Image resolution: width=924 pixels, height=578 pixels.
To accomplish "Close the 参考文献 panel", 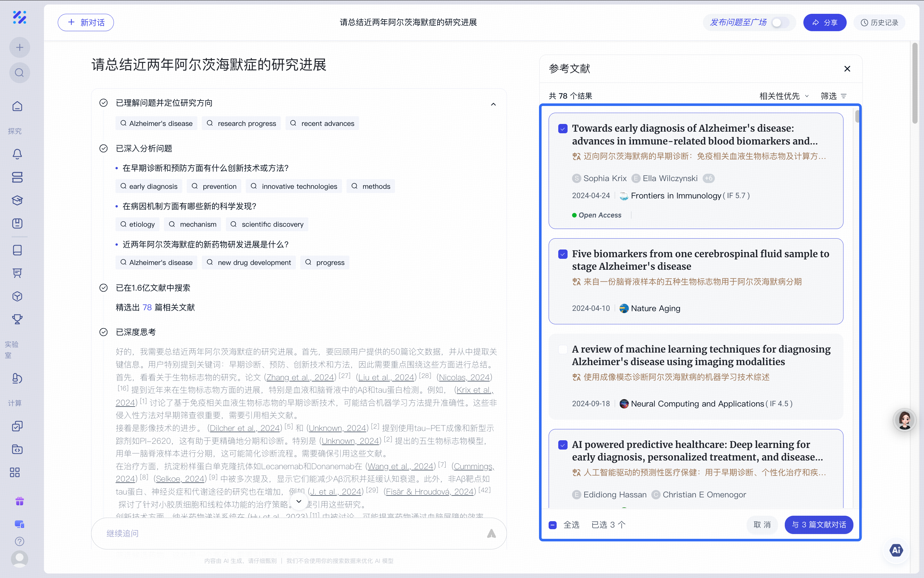I will click(x=847, y=69).
